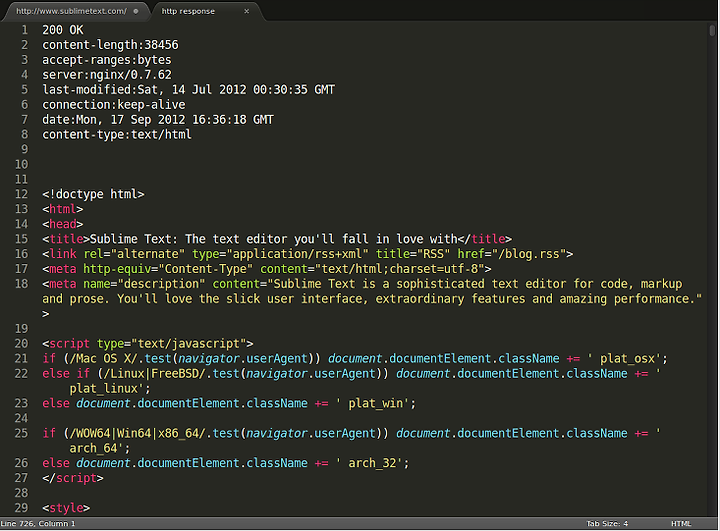Open the HTML syntax selector in status bar
This screenshot has height=531, width=720.
681,524
